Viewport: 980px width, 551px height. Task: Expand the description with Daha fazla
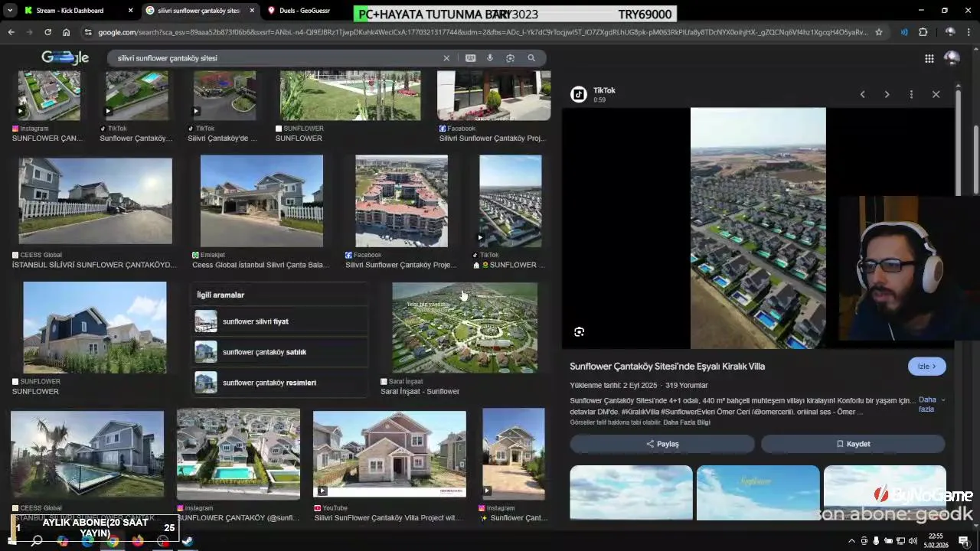tap(931, 404)
